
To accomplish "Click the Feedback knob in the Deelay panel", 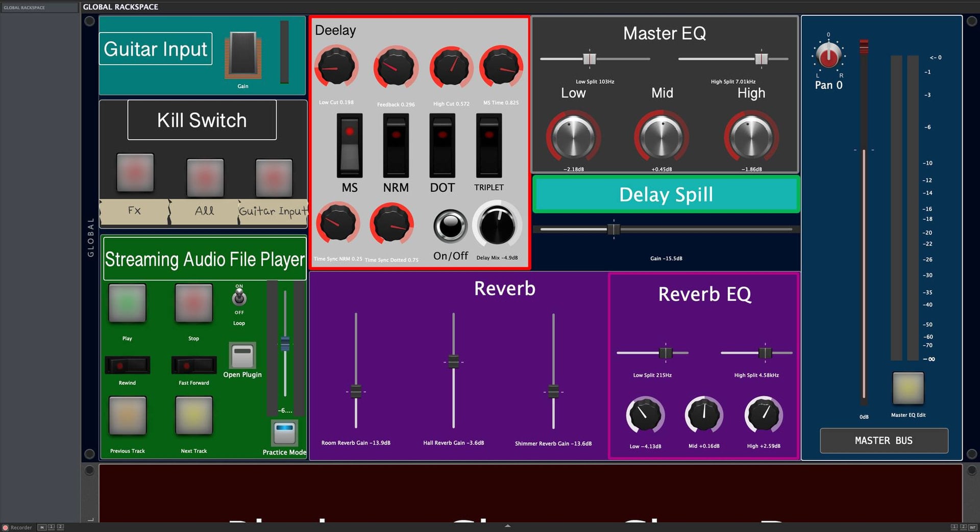I will click(x=396, y=67).
